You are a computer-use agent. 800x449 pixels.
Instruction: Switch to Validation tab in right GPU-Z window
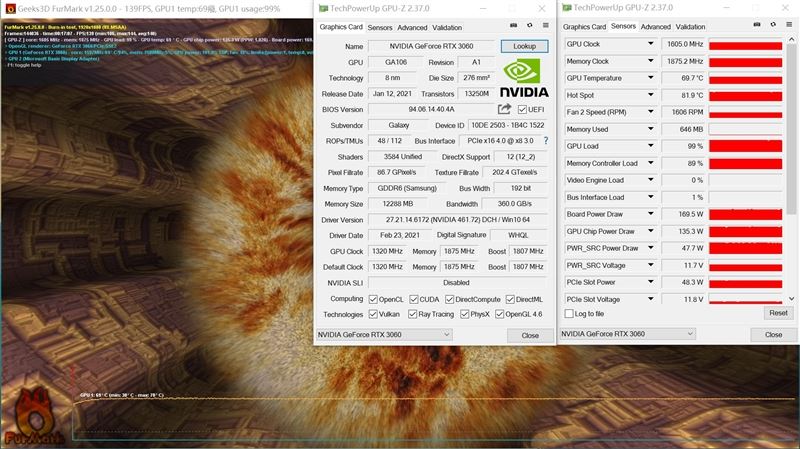pos(690,27)
